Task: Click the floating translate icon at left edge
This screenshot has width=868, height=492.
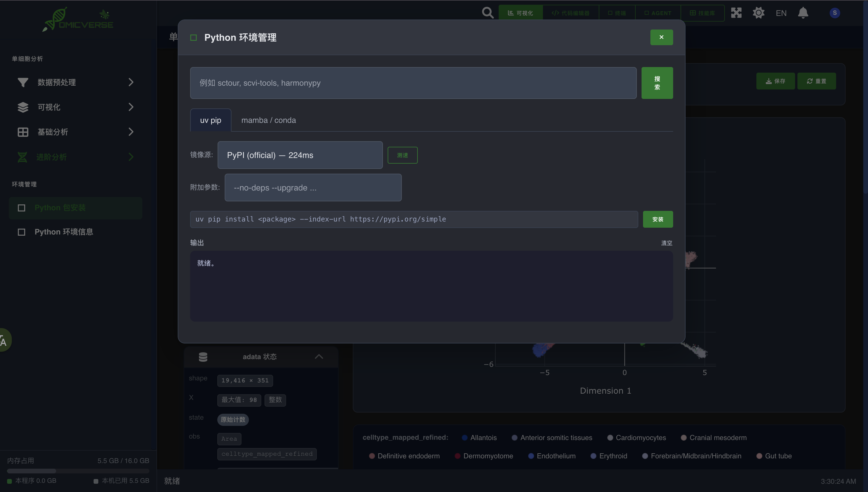Action: pyautogui.click(x=4, y=340)
